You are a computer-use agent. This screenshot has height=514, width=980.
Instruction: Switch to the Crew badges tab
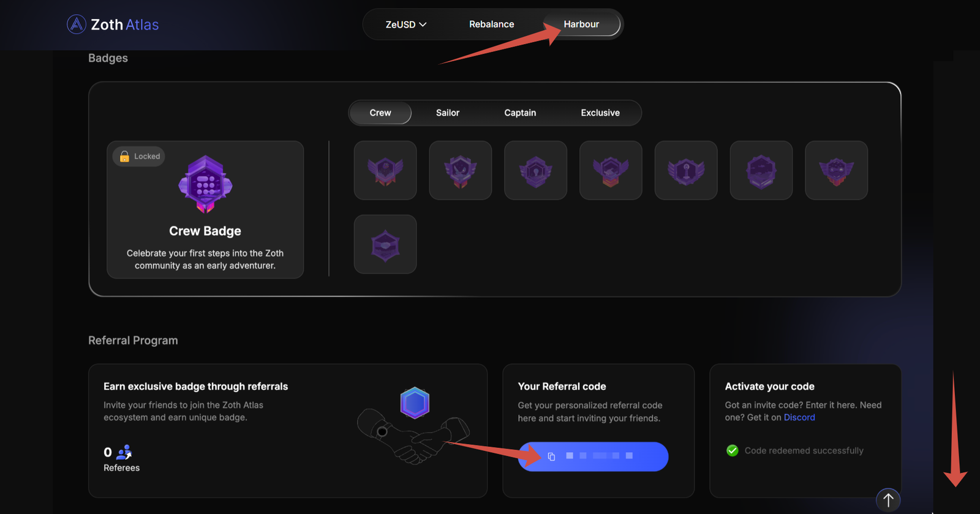click(380, 113)
